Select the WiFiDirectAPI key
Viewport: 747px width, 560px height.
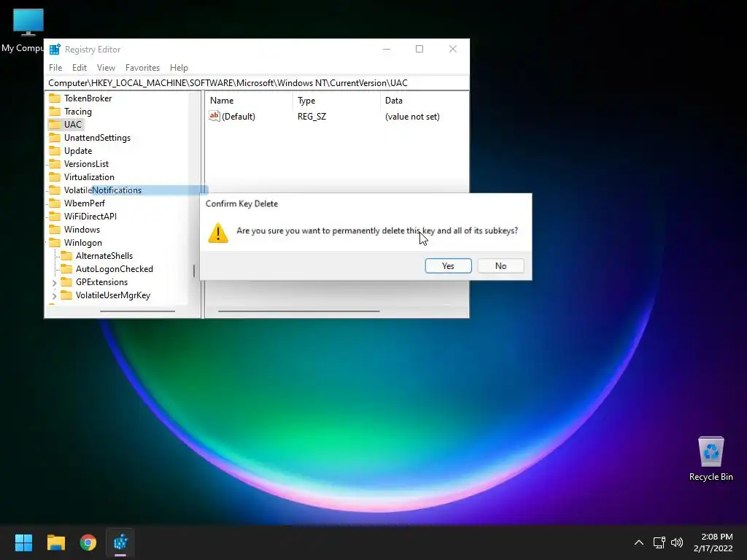[x=90, y=216]
